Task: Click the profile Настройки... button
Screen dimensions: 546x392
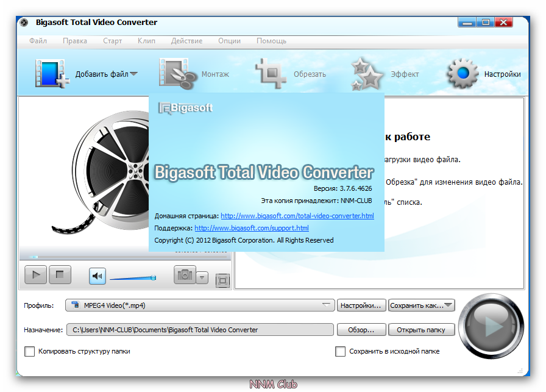Action: (x=361, y=305)
